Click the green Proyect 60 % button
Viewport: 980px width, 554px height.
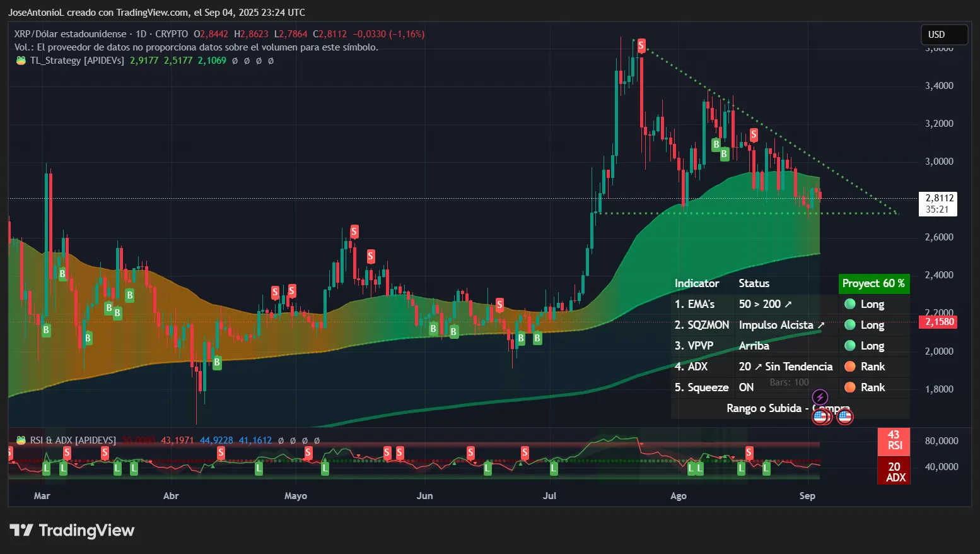pyautogui.click(x=874, y=283)
